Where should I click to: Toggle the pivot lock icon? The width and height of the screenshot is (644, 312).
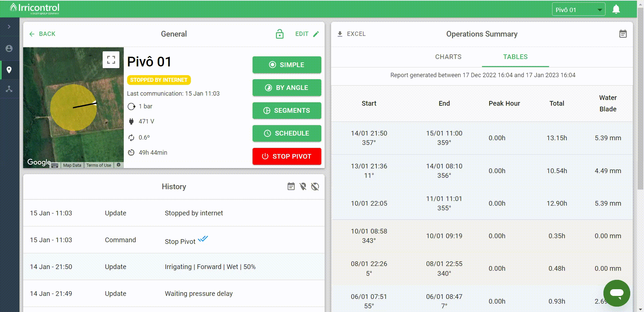click(279, 34)
